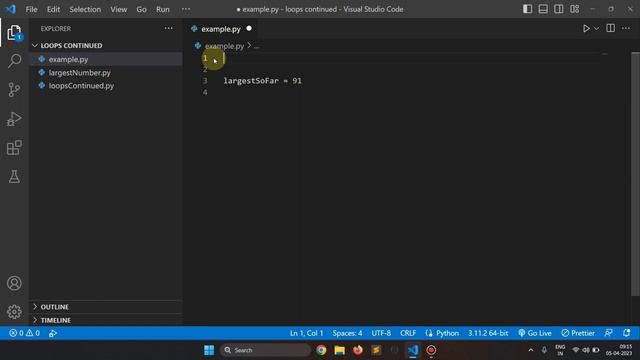Open Windows Start button
The height and width of the screenshot is (360, 640).
pyautogui.click(x=209, y=350)
